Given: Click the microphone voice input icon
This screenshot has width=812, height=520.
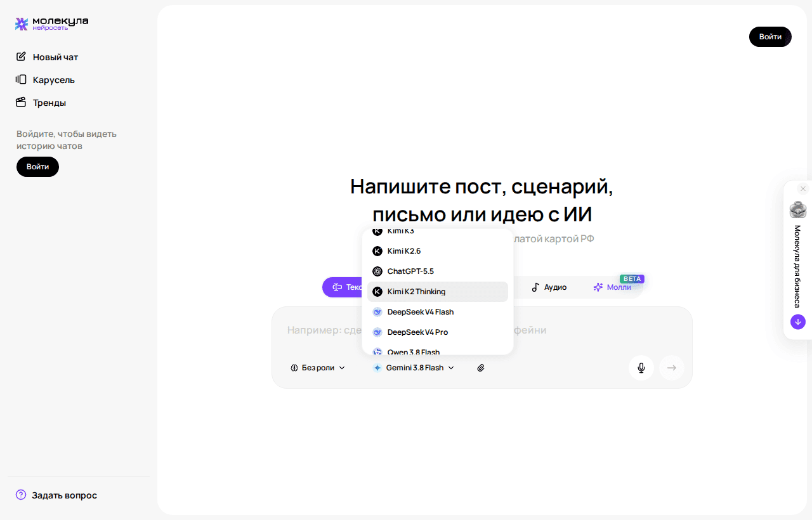Looking at the screenshot, I should pos(641,368).
